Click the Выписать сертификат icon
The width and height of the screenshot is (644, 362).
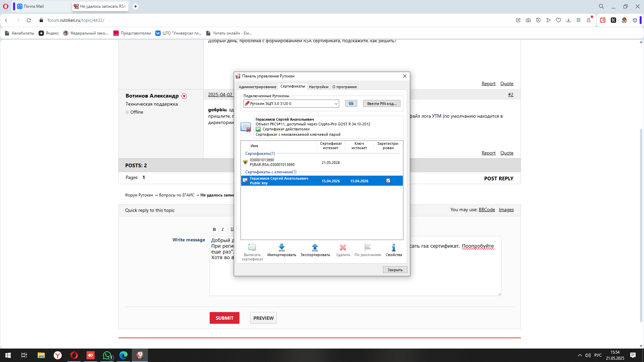click(x=252, y=247)
